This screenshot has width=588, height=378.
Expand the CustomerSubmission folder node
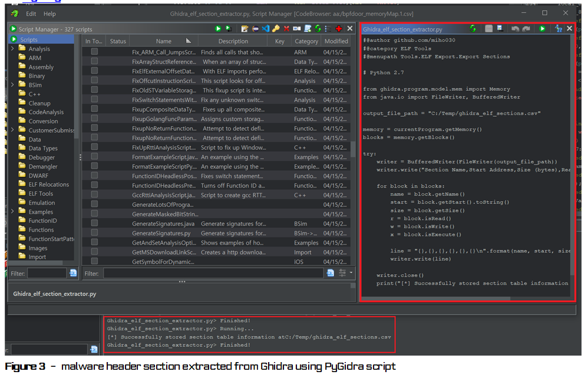coord(12,130)
